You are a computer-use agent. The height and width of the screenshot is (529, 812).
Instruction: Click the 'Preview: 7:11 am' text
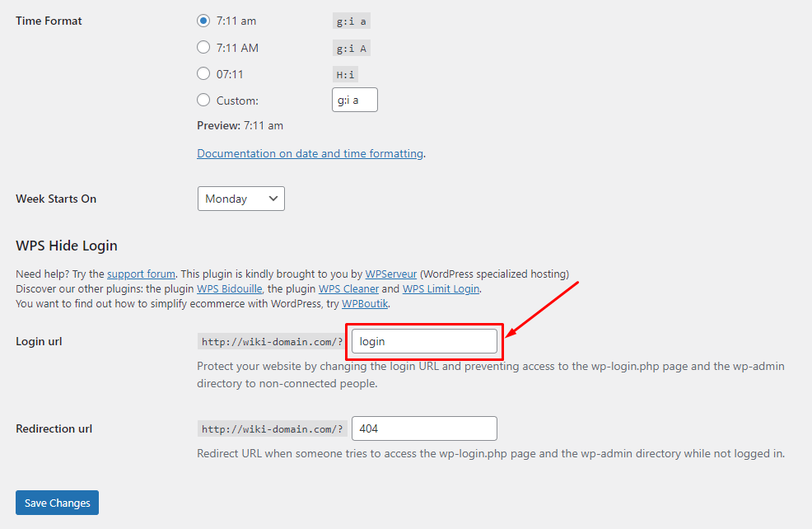[240, 125]
